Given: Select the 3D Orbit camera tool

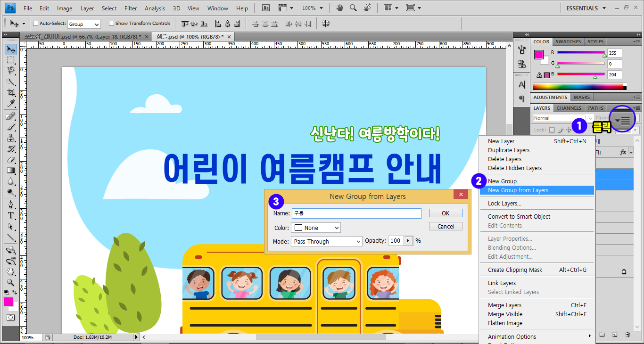Looking at the screenshot, I should click(x=11, y=261).
